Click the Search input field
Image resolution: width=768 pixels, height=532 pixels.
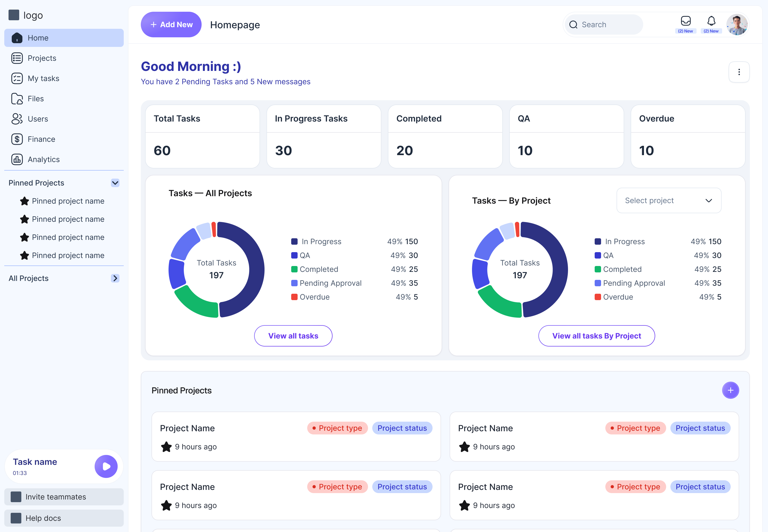(603, 25)
